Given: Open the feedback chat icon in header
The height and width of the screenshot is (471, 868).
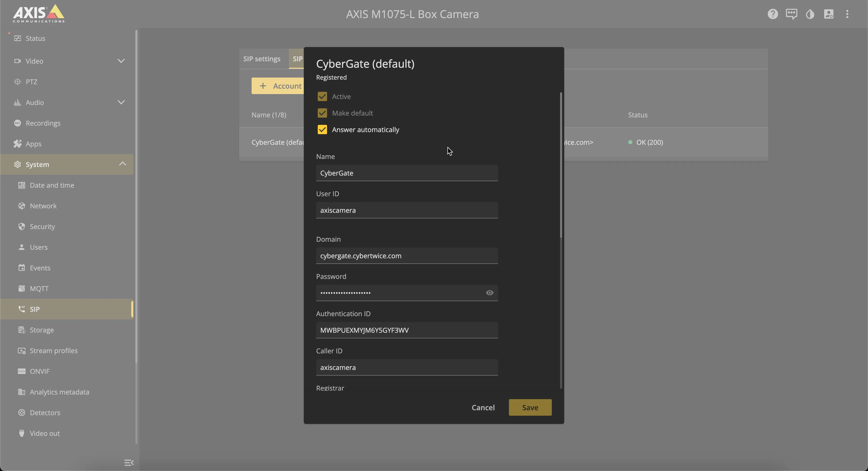Looking at the screenshot, I should tap(792, 14).
